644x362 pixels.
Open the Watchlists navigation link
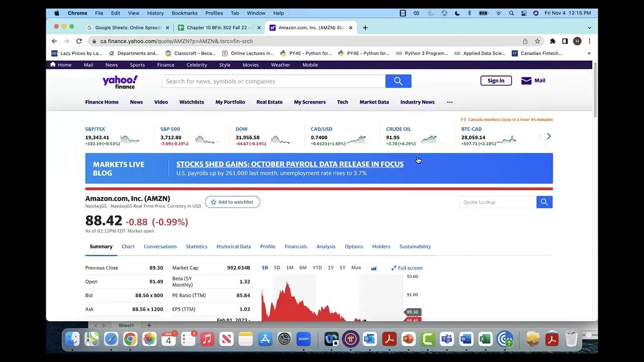(x=192, y=102)
